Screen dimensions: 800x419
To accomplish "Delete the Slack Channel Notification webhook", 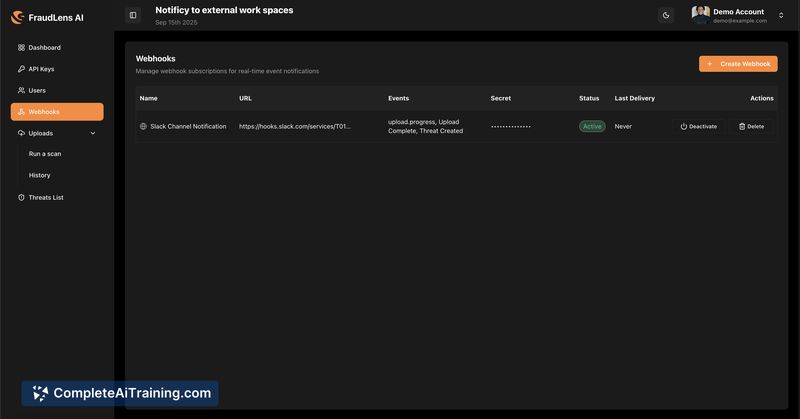I will [x=752, y=127].
